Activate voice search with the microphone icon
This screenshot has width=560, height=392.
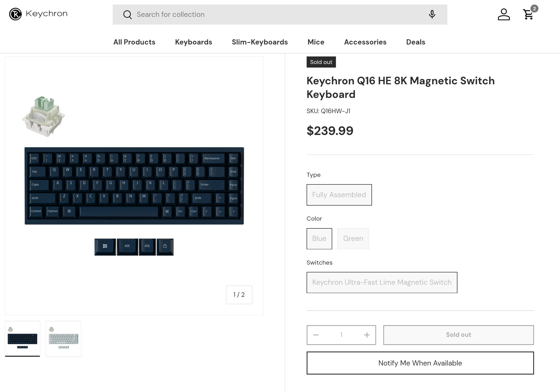[432, 14]
